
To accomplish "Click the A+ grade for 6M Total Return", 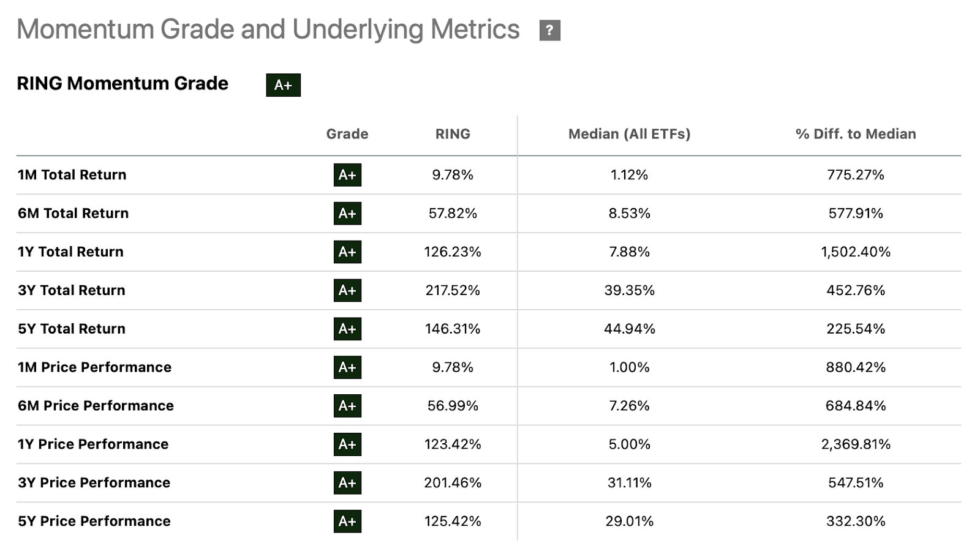I will [347, 214].
